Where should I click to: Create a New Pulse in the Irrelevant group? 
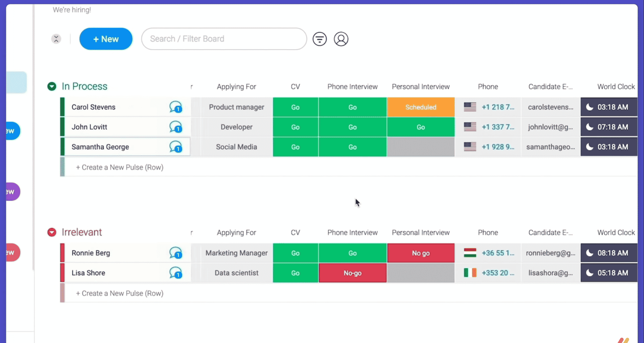click(119, 293)
